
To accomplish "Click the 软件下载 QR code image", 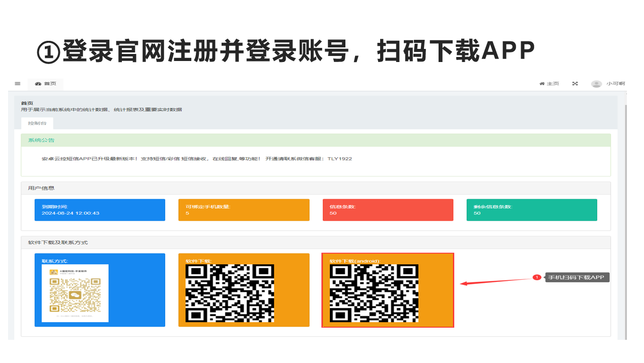I will click(230, 293).
